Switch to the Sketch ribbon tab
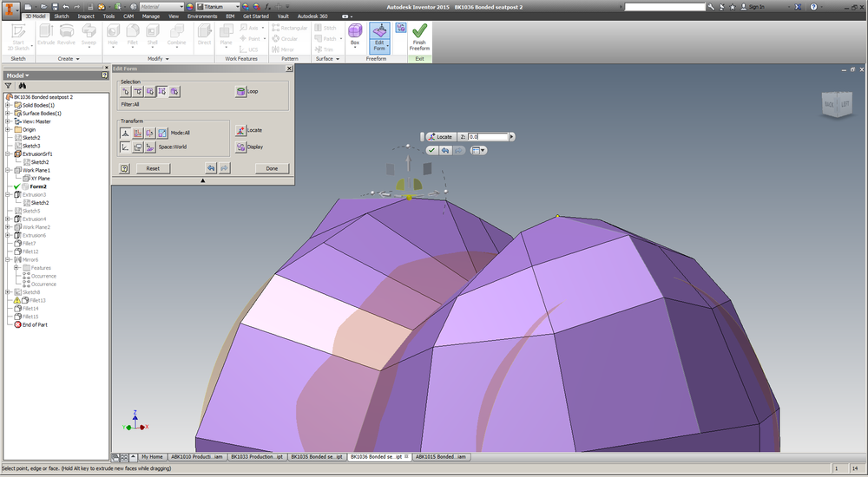The height and width of the screenshot is (477, 868). click(x=62, y=16)
